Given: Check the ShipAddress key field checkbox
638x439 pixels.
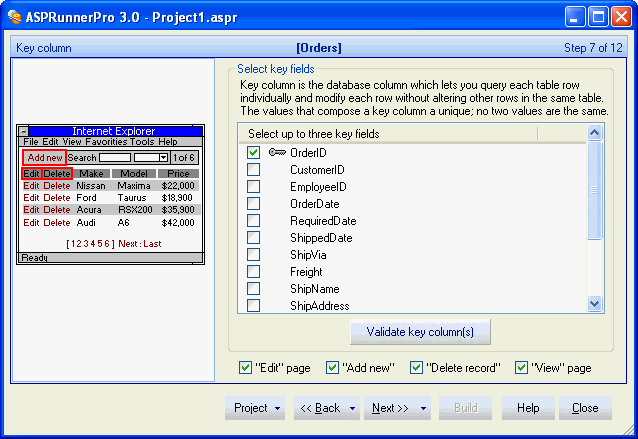Looking at the screenshot, I should (253, 306).
